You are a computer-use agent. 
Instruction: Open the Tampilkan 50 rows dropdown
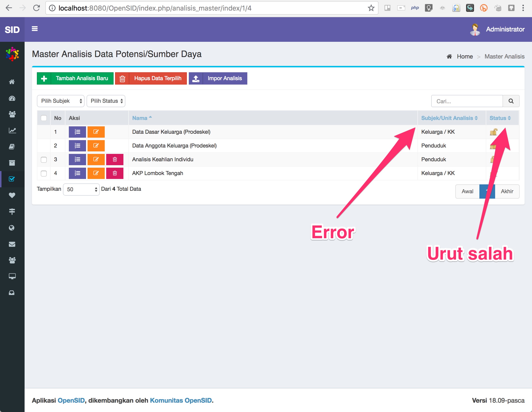(81, 190)
